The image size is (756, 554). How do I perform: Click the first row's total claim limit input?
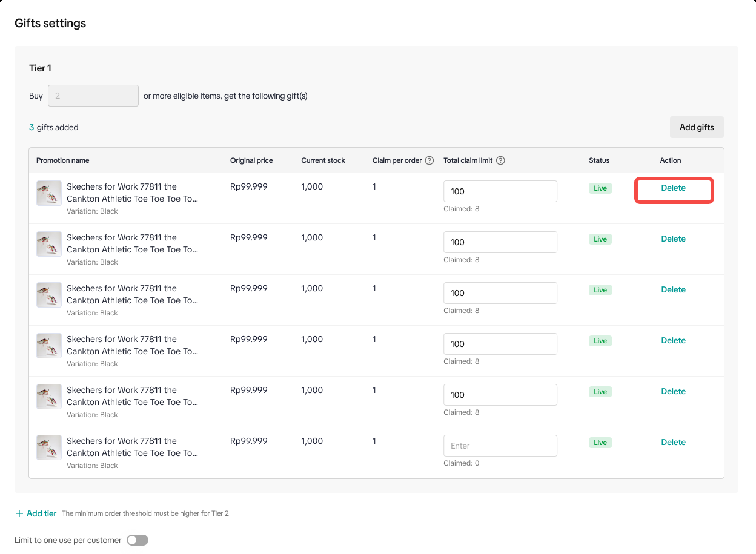coord(500,191)
